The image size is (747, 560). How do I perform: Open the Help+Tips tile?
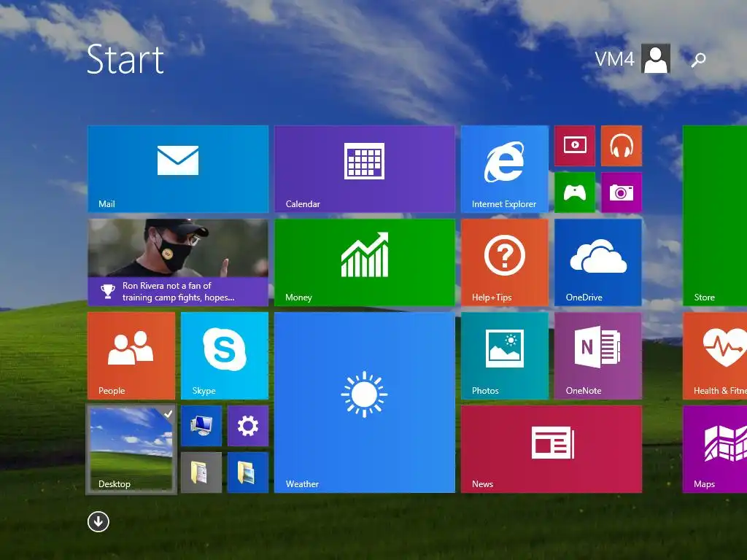(505, 262)
